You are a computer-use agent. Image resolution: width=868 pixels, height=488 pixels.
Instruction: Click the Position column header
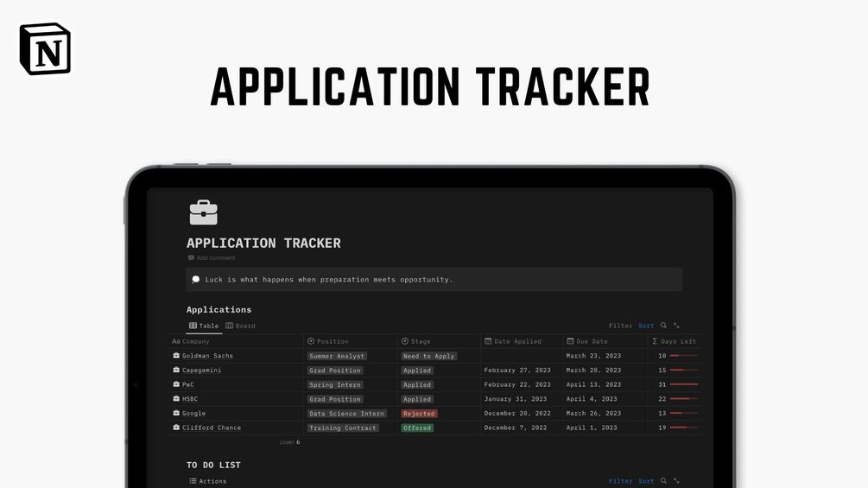327,341
